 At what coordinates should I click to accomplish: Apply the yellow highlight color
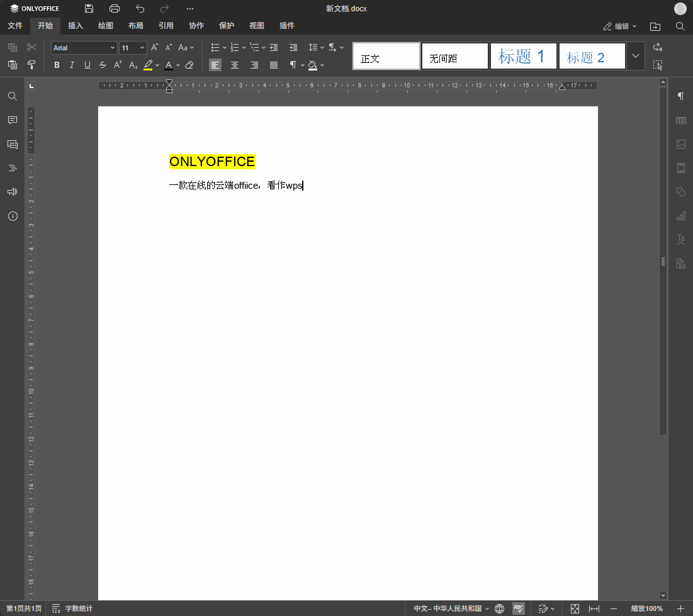tap(148, 65)
